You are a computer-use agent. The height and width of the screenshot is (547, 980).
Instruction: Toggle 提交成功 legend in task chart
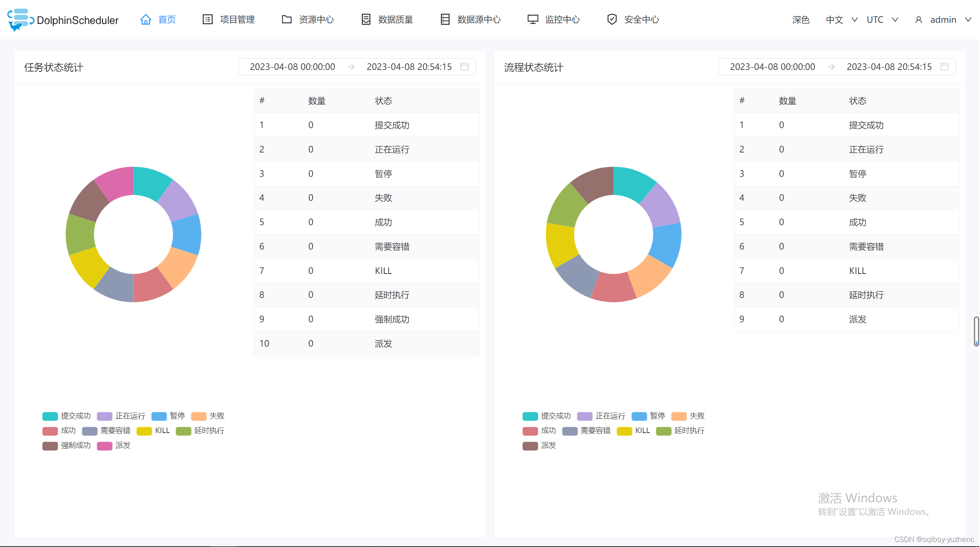click(66, 416)
